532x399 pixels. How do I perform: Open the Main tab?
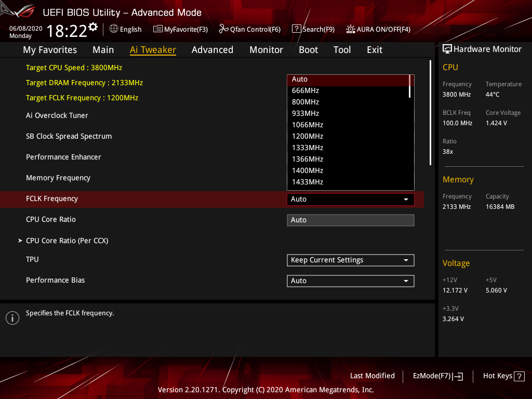tap(103, 50)
